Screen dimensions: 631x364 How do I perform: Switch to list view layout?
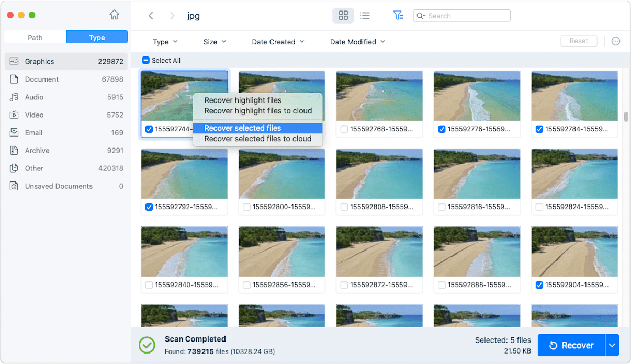(x=365, y=16)
